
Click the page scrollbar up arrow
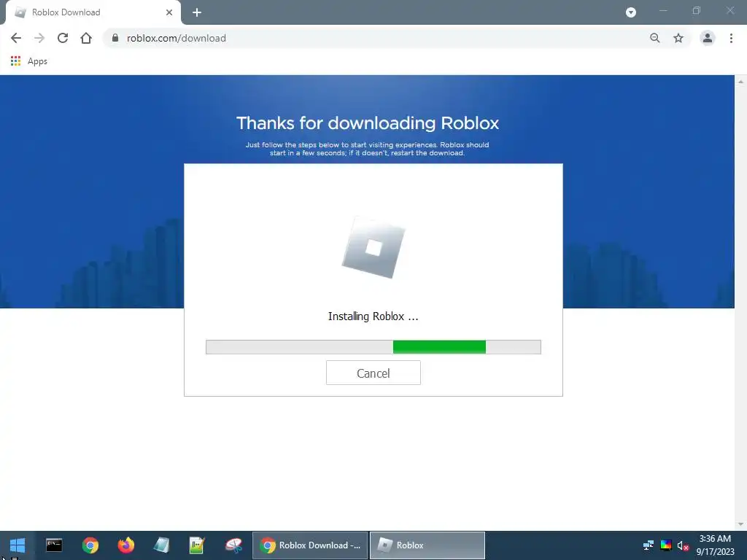coord(741,82)
